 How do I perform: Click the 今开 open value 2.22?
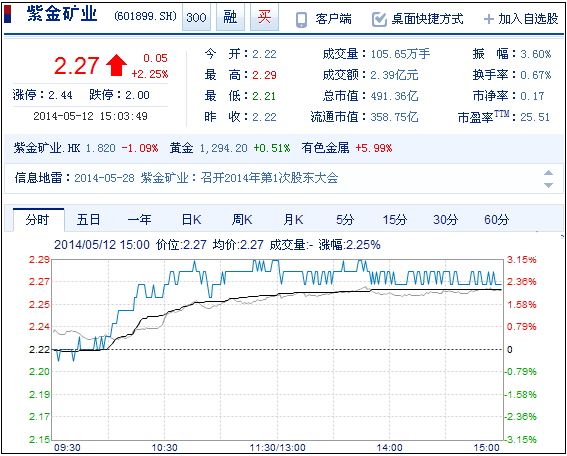[264, 54]
